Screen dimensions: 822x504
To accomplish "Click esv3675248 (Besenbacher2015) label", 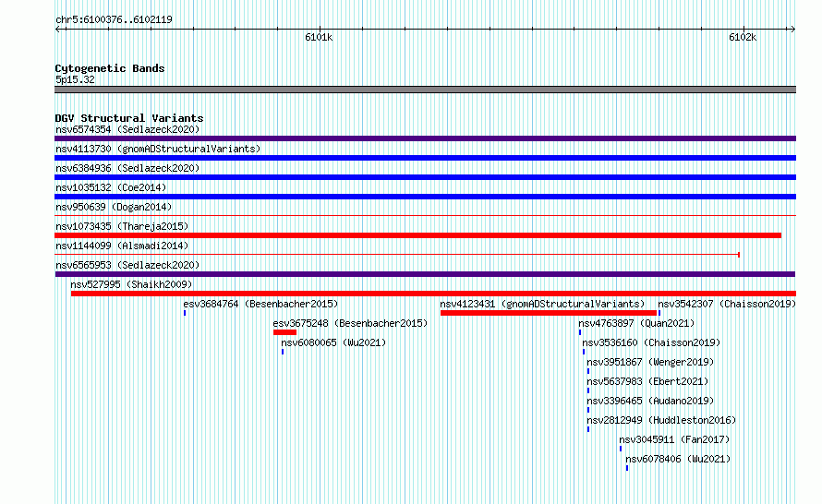I will click(x=350, y=323).
